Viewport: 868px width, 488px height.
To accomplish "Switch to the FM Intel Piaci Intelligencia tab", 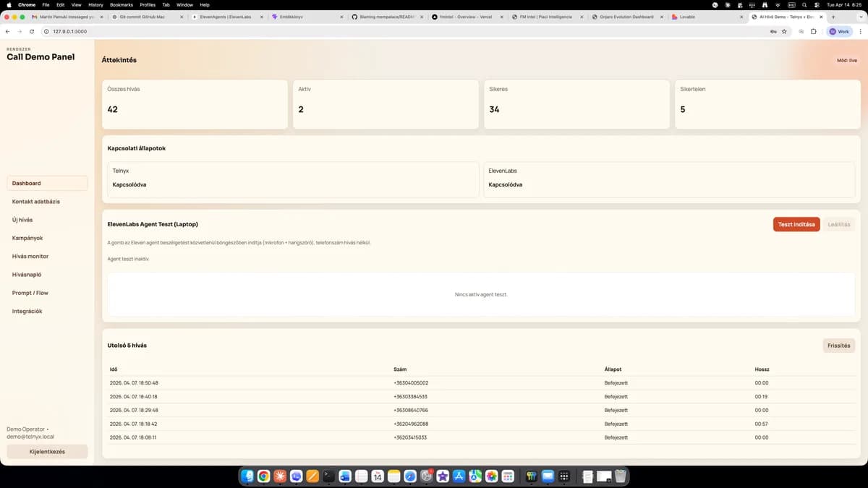I will coord(545,17).
